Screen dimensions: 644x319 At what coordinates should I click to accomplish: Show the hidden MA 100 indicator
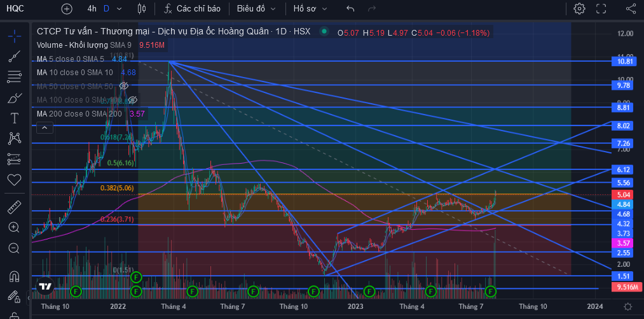pos(132,99)
